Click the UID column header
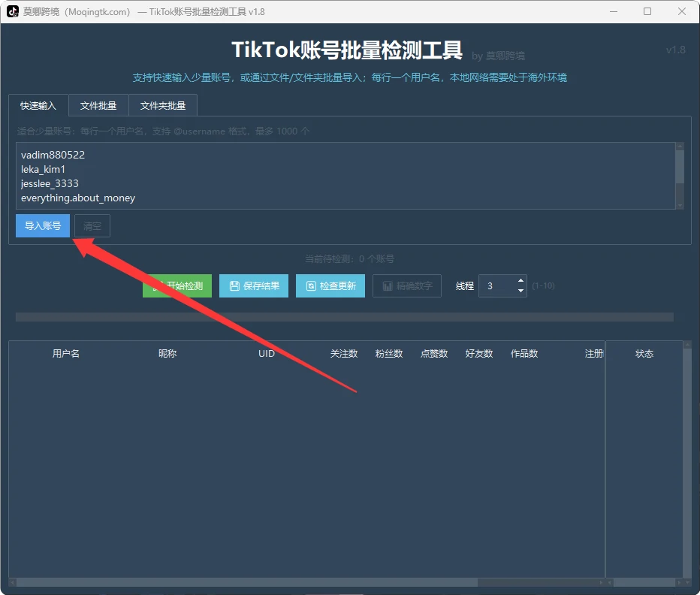Screen dimensions: 700x595 267,354
